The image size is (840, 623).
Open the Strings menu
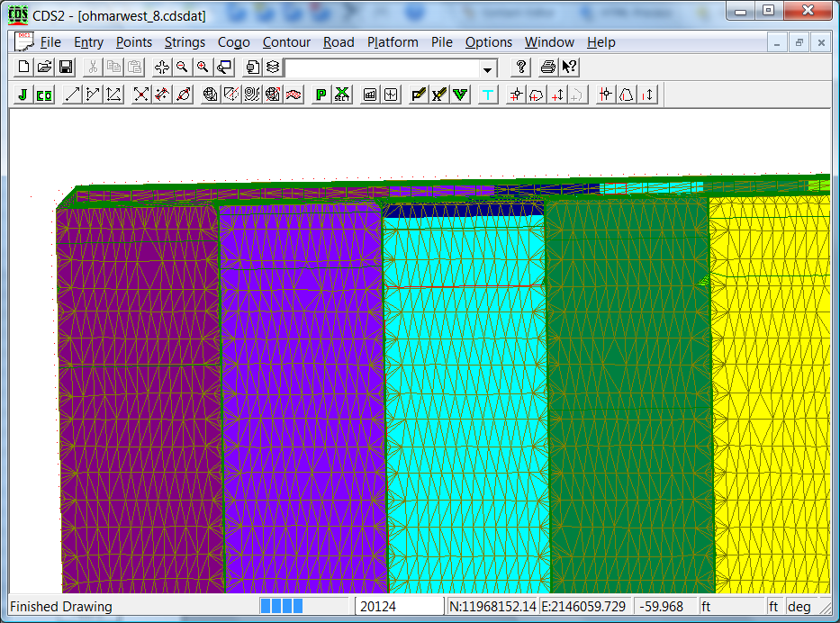click(x=185, y=42)
